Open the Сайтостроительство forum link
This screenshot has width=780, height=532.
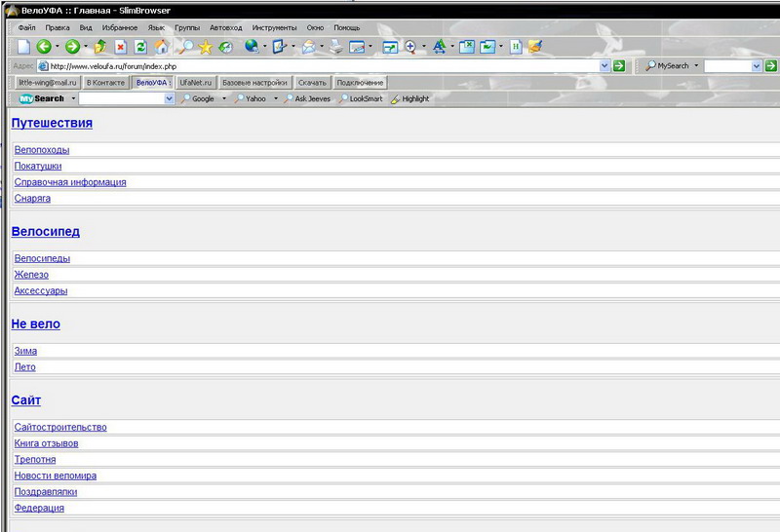coord(60,427)
